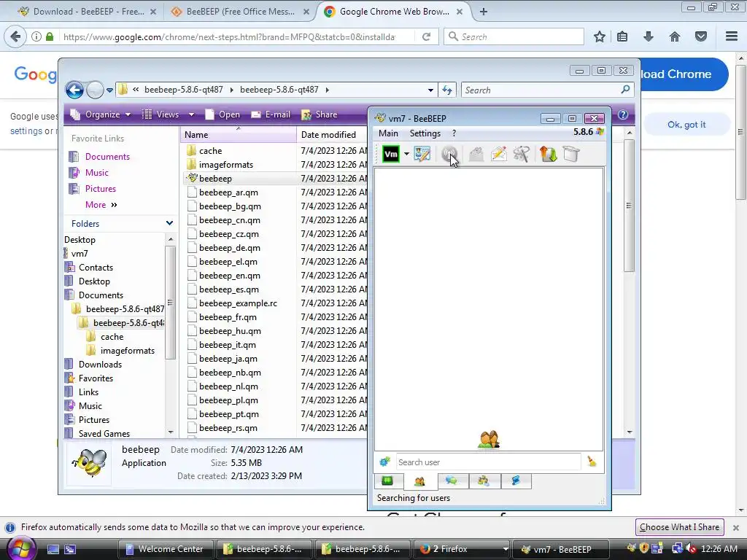Open the file transfer arrows icon in BeeBEEP
The height and width of the screenshot is (560, 747).
pos(549,154)
